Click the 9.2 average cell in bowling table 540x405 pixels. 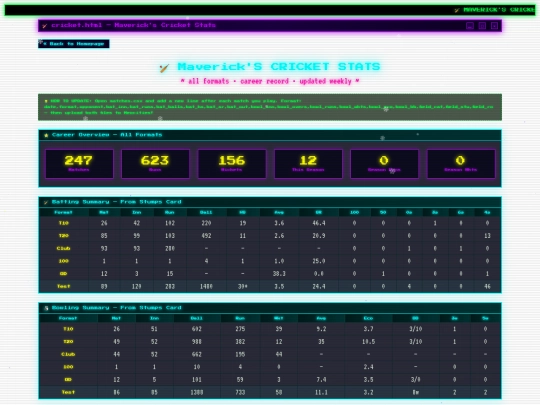(321, 329)
